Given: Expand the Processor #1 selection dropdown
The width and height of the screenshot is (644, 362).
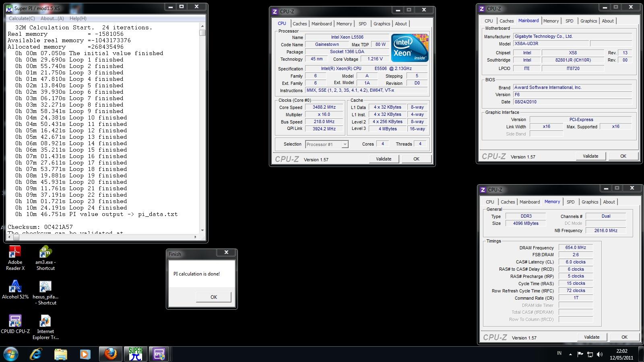Looking at the screenshot, I should click(345, 144).
